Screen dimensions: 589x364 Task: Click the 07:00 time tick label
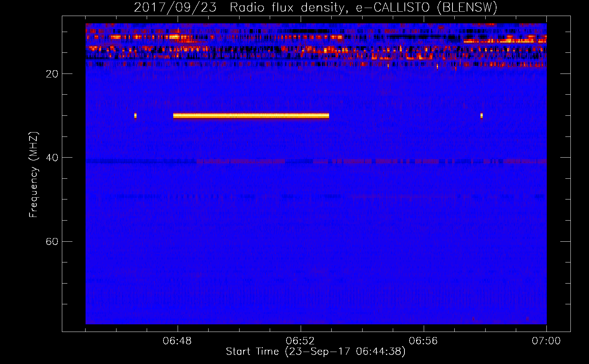tap(546, 341)
